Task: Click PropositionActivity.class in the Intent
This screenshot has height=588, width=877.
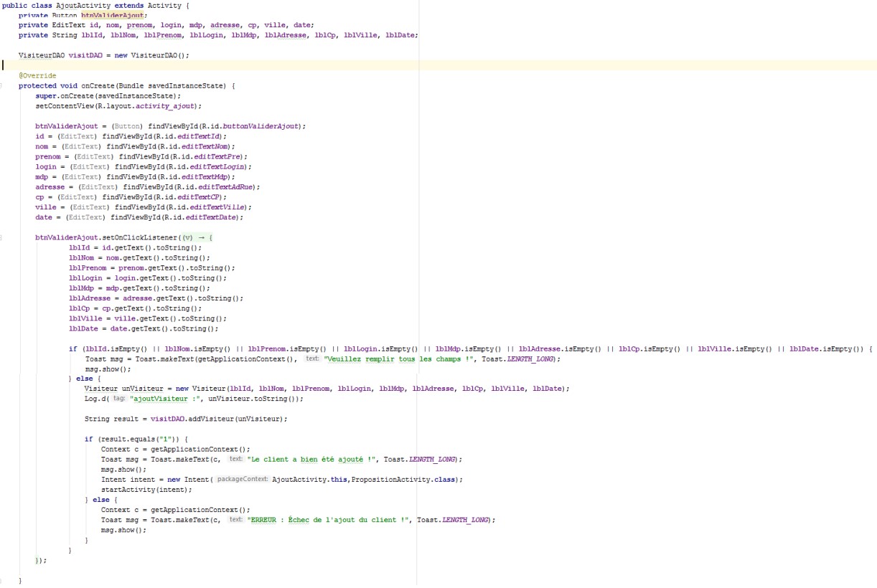Action: click(405, 480)
